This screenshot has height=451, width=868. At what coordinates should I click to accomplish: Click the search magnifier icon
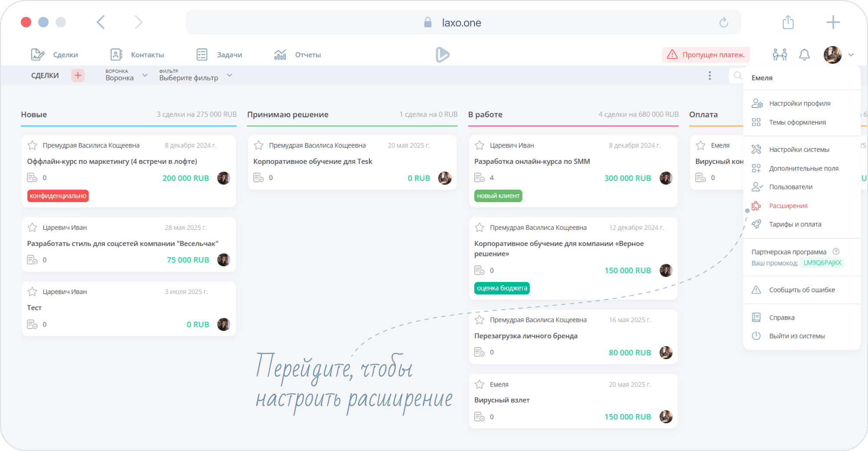[x=737, y=75]
